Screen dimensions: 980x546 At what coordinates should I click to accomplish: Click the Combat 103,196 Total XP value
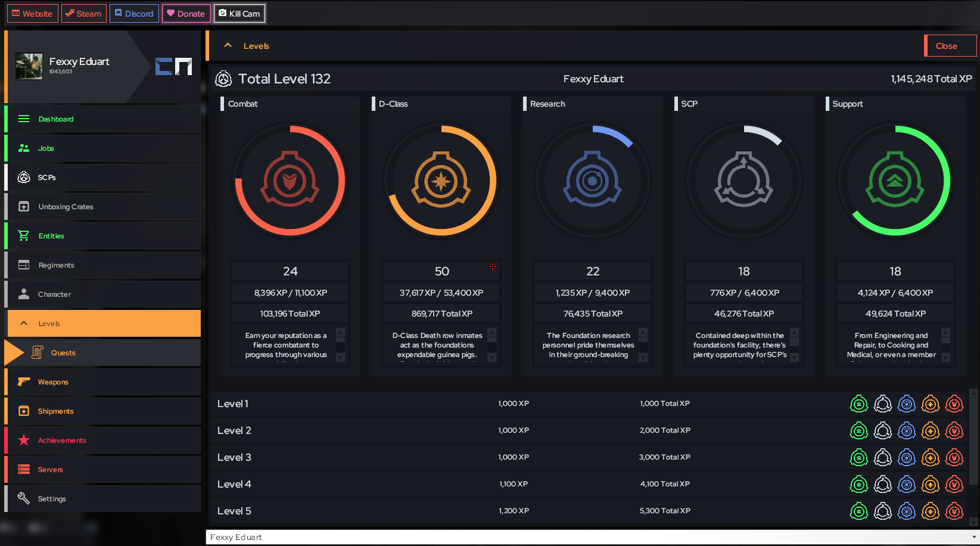[290, 314]
